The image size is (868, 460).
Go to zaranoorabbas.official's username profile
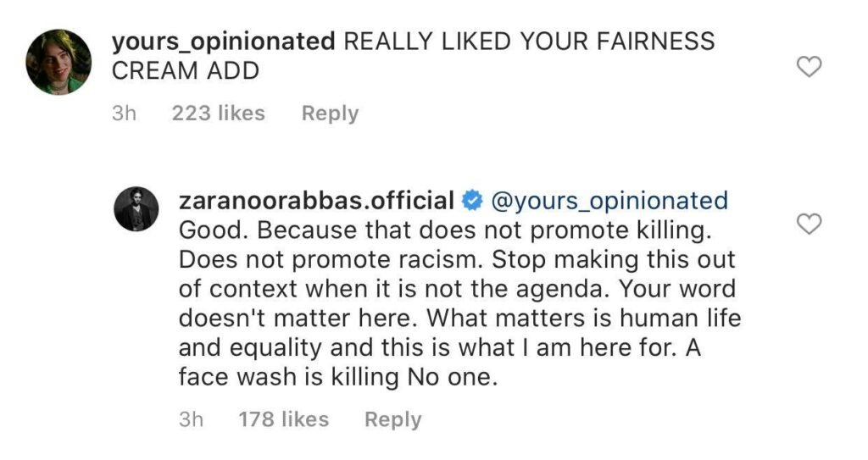pyautogui.click(x=316, y=201)
